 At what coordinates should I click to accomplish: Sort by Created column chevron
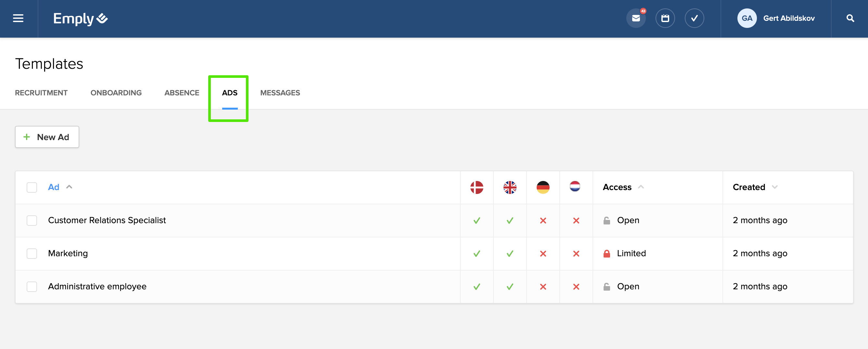point(774,187)
